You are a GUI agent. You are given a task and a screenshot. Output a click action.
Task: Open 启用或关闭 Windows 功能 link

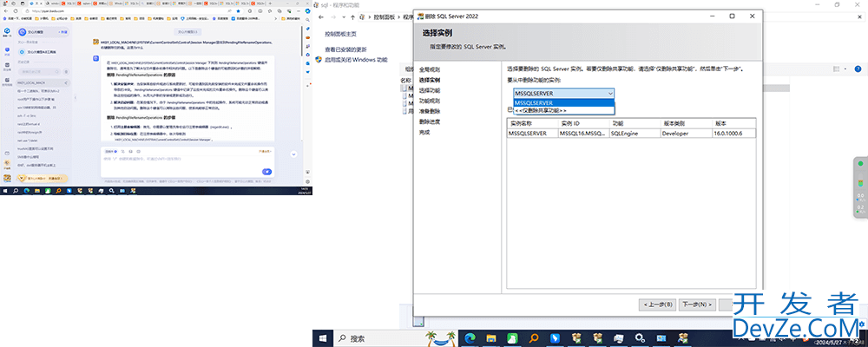point(356,60)
